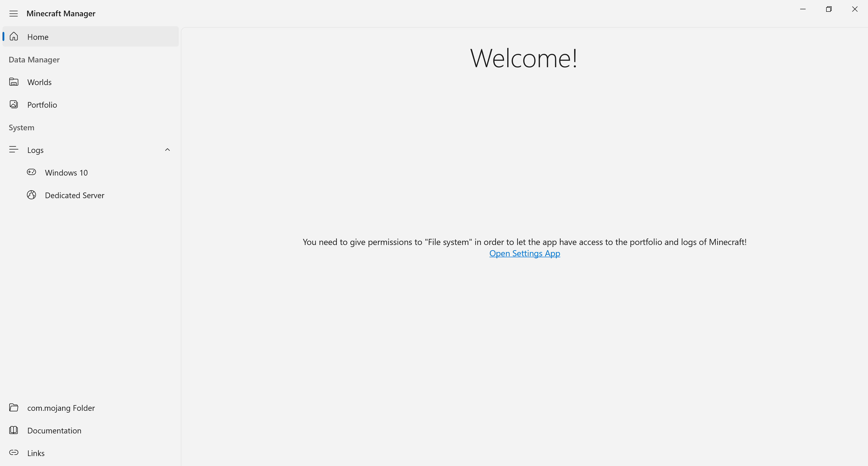
Task: Toggle the hamburger navigation menu
Action: click(14, 14)
